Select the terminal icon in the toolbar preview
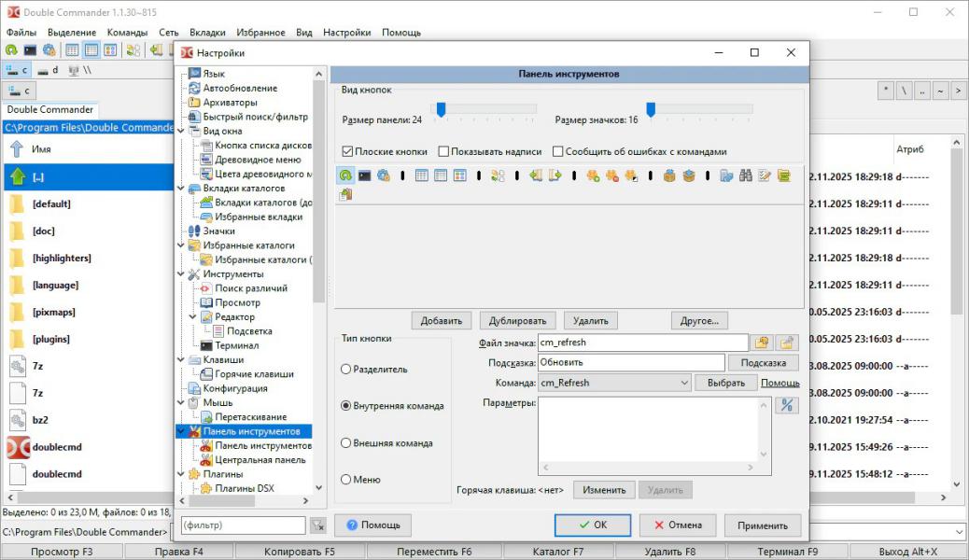This screenshot has height=560, width=969. [x=364, y=175]
